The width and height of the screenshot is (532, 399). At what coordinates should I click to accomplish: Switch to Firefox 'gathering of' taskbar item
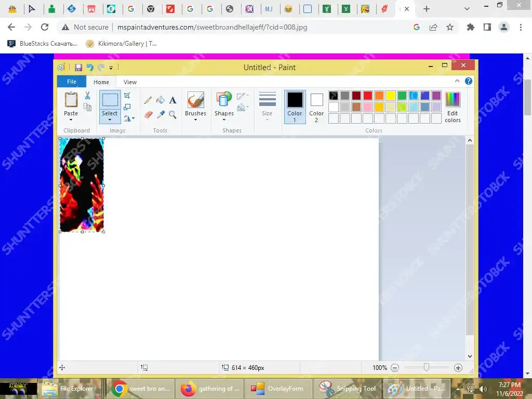tap(210, 389)
